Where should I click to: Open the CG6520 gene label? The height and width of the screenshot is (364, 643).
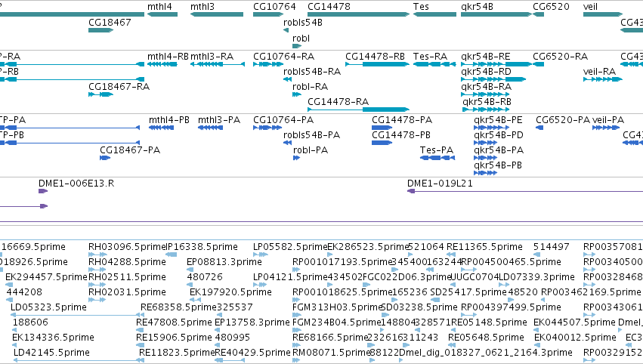(551, 7)
